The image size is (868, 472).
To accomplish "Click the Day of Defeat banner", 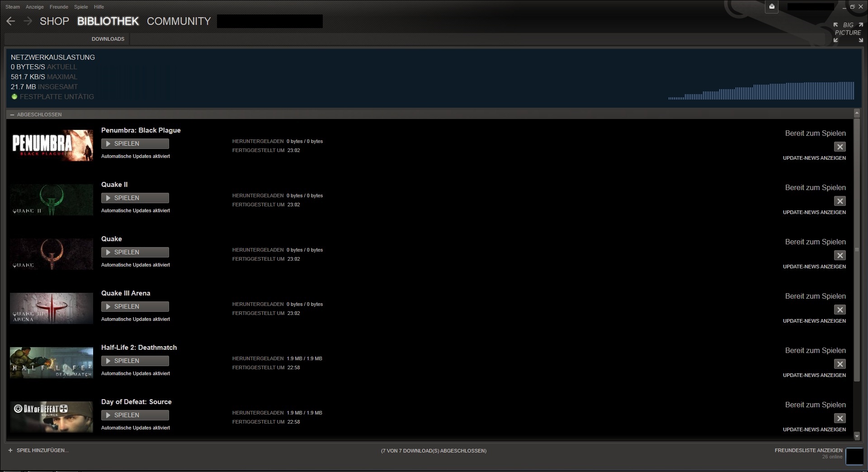I will pyautogui.click(x=52, y=417).
